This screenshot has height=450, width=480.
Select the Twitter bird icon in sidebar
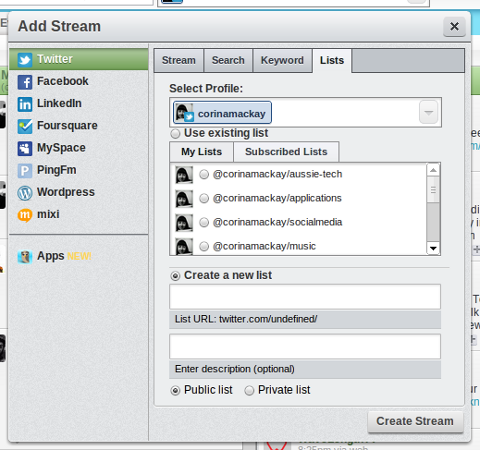pos(25,60)
